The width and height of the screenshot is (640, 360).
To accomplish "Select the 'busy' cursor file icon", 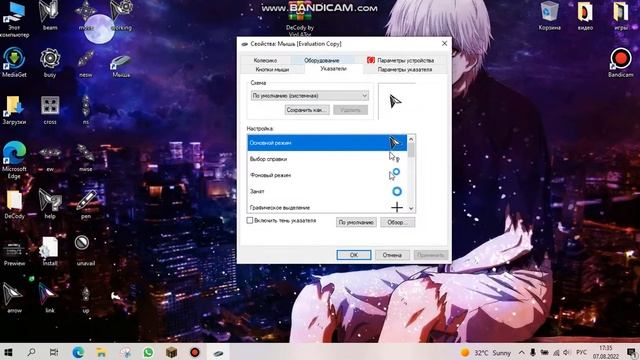I will 50,62.
